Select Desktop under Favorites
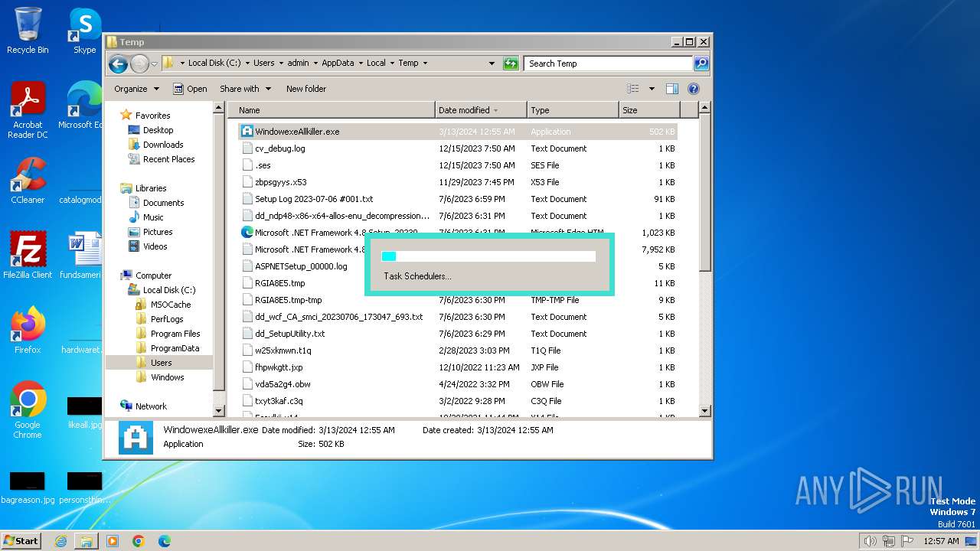This screenshot has height=551, width=980. pos(158,130)
